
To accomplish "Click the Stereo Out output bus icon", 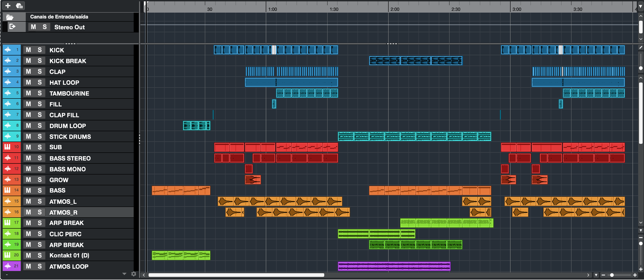I will click(x=12, y=27).
